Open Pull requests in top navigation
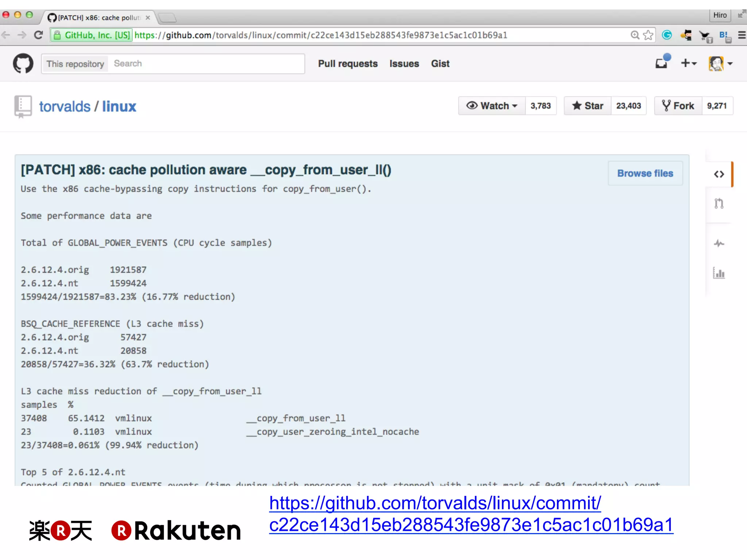This screenshot has height=560, width=747. tap(348, 64)
